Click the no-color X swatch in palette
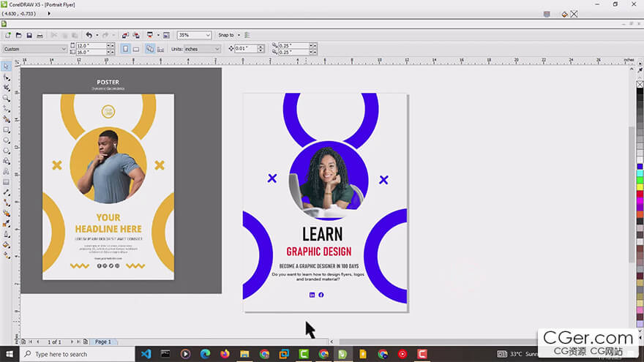 pyautogui.click(x=640, y=84)
